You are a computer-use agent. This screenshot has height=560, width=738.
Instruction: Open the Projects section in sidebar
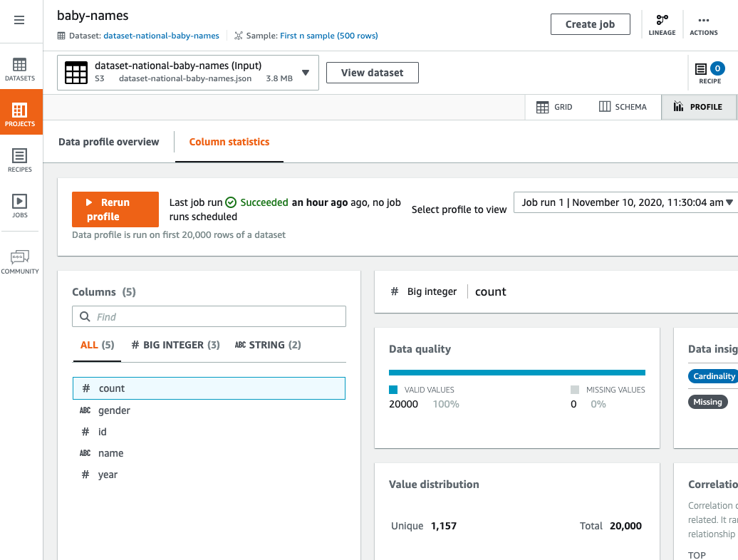coord(21,111)
